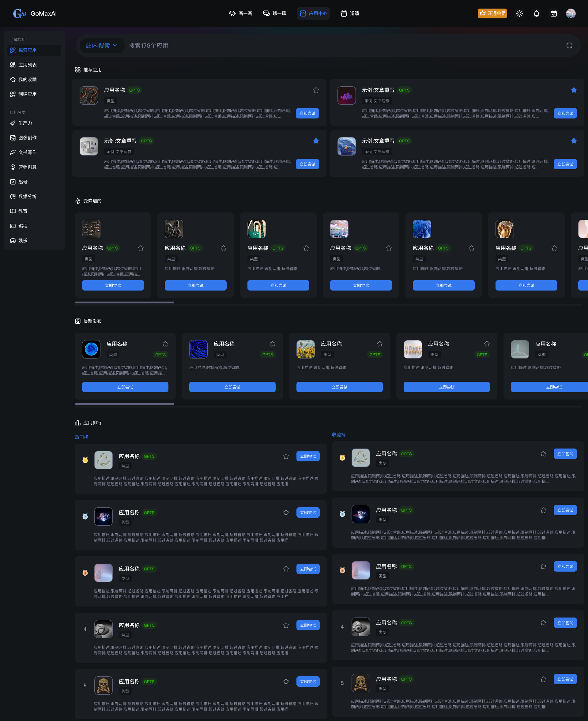Open calendar check-in icon
This screenshot has height=721, width=588.
[553, 13]
